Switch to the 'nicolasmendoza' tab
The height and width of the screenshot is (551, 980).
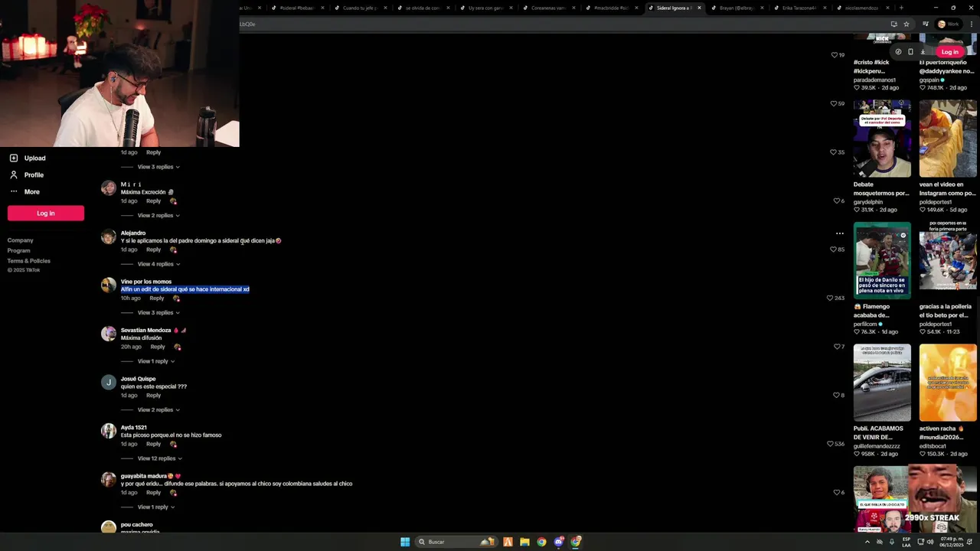point(861,8)
